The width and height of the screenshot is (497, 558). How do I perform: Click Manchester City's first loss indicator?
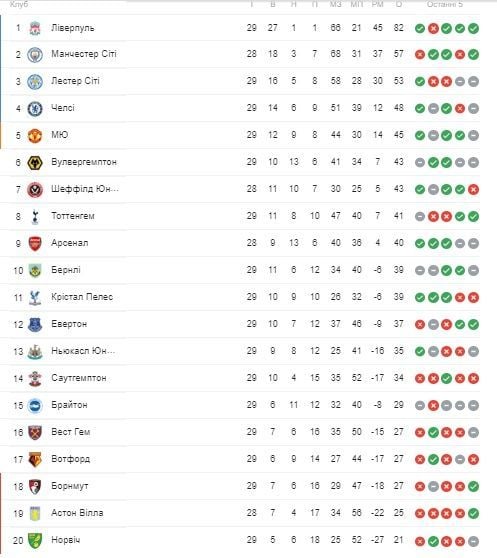coord(420,55)
